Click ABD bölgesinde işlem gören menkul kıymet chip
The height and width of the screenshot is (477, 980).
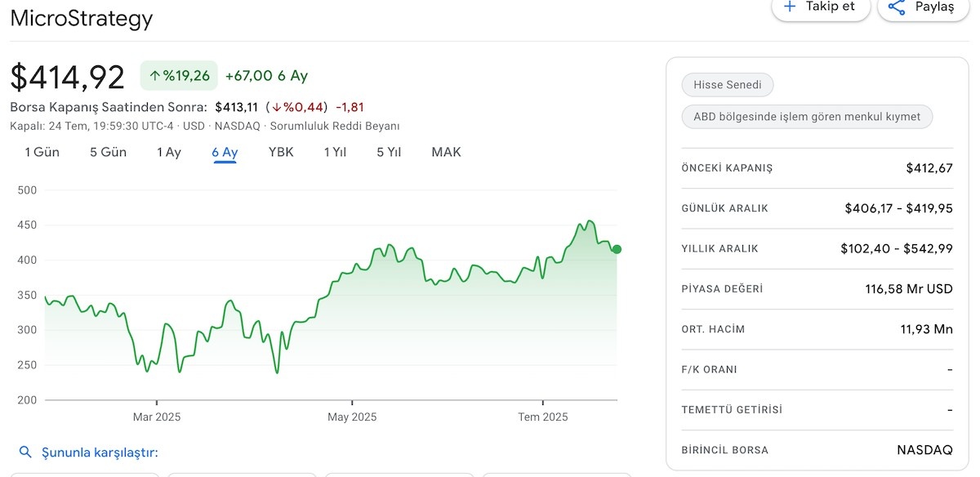[x=807, y=117]
